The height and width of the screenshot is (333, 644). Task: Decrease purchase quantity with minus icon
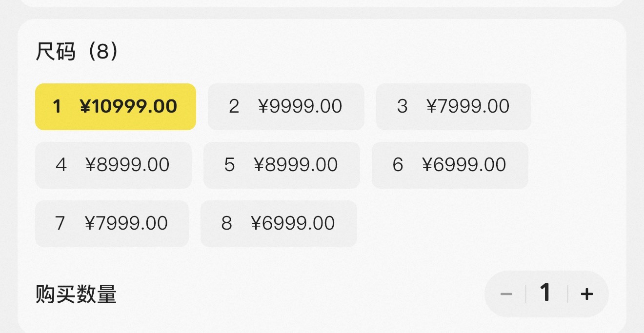pyautogui.click(x=506, y=294)
